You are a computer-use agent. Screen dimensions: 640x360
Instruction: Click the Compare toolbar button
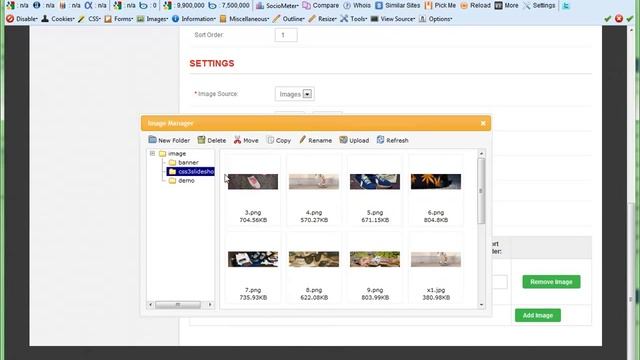[320, 6]
